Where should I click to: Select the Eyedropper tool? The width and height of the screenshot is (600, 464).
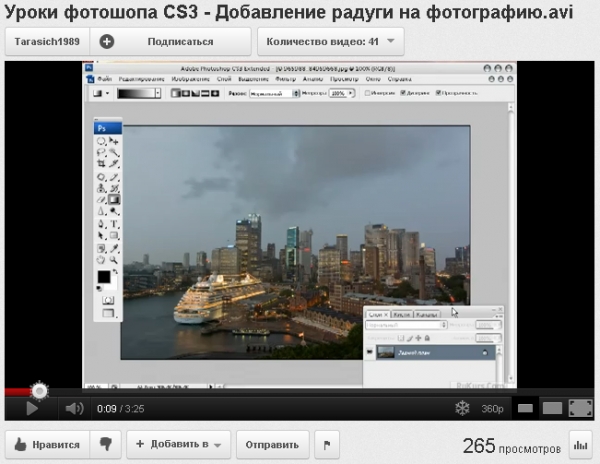click(x=114, y=249)
